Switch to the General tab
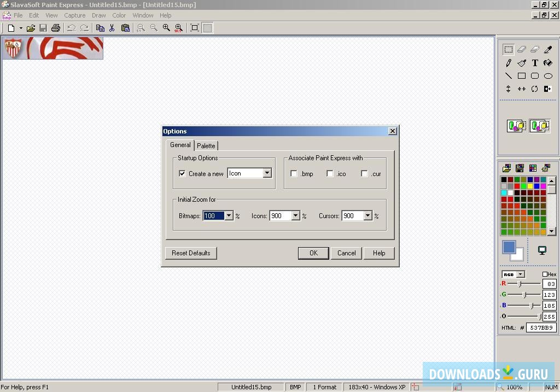The height and width of the screenshot is (392, 560). pos(180,144)
